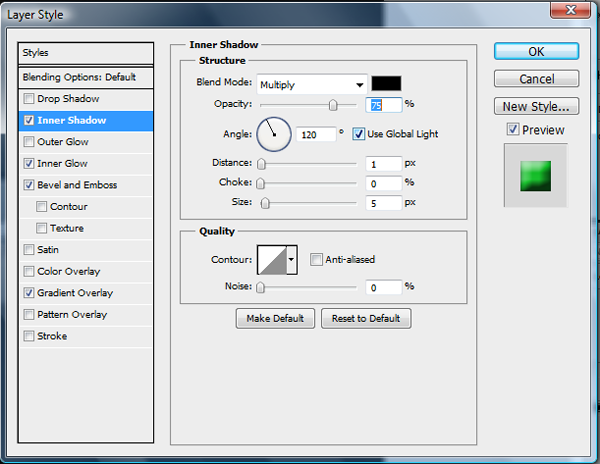Enable the Contour sub-option checkbox
The width and height of the screenshot is (600, 464).
41,207
